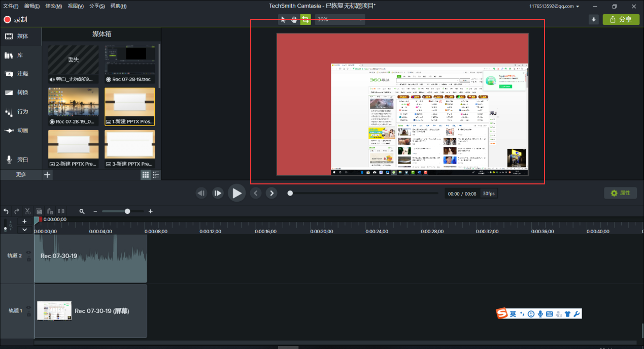The width and height of the screenshot is (644, 349).
Task: Expand the track options chevron below add-track
Action: click(24, 230)
